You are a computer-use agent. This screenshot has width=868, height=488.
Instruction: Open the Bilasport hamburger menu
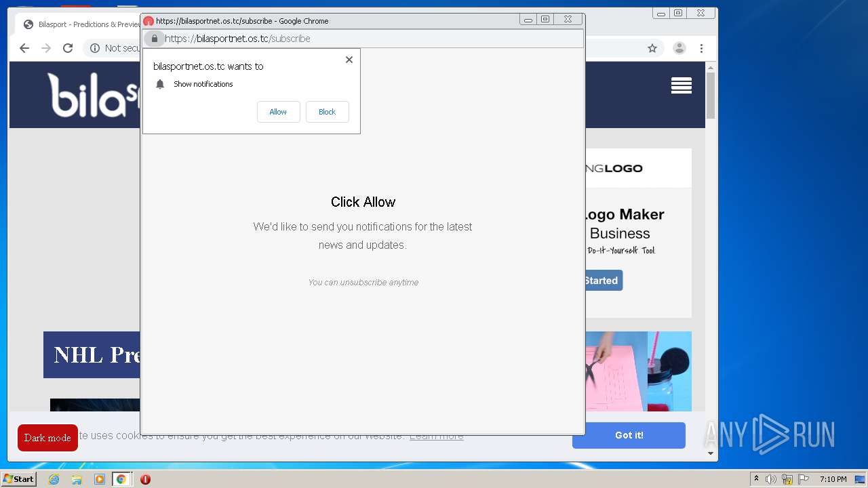(x=682, y=85)
